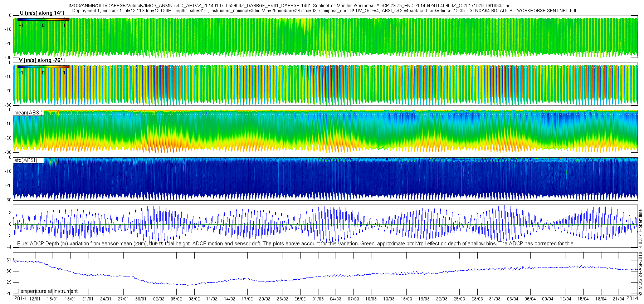The width and height of the screenshot is (644, 304).
Task: Click the '20/02' date tick label
Action: click(265, 299)
